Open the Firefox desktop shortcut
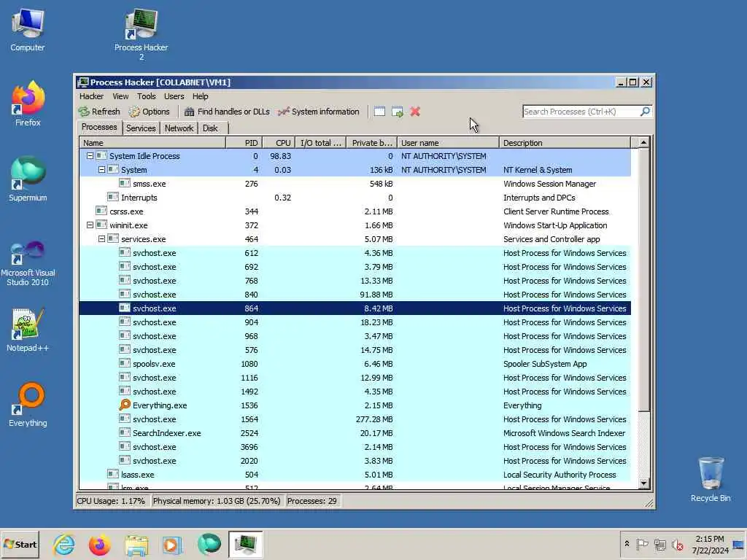747x560 pixels. click(x=28, y=104)
